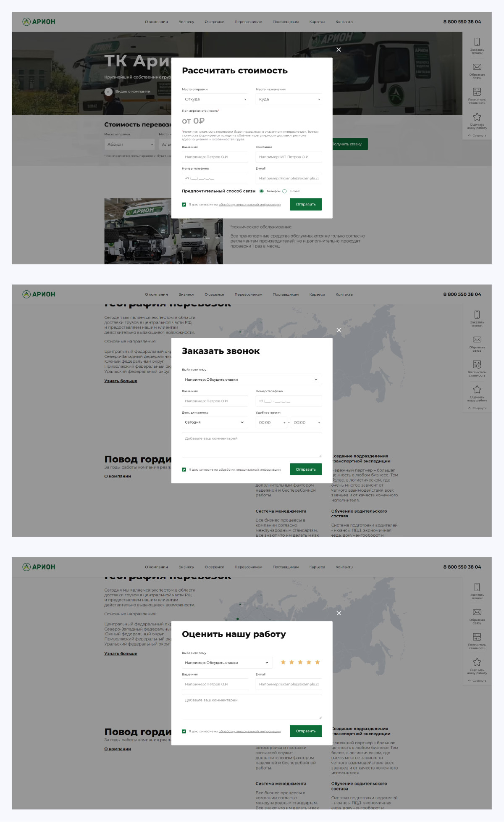The image size is (504, 822).
Task: Select the E-mail contact method radio
Action: click(x=284, y=191)
